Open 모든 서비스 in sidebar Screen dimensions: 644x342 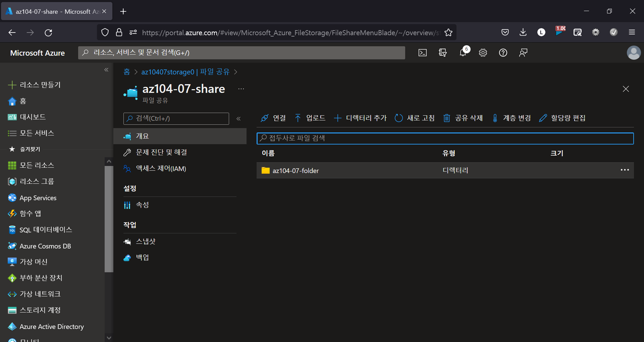[31, 133]
